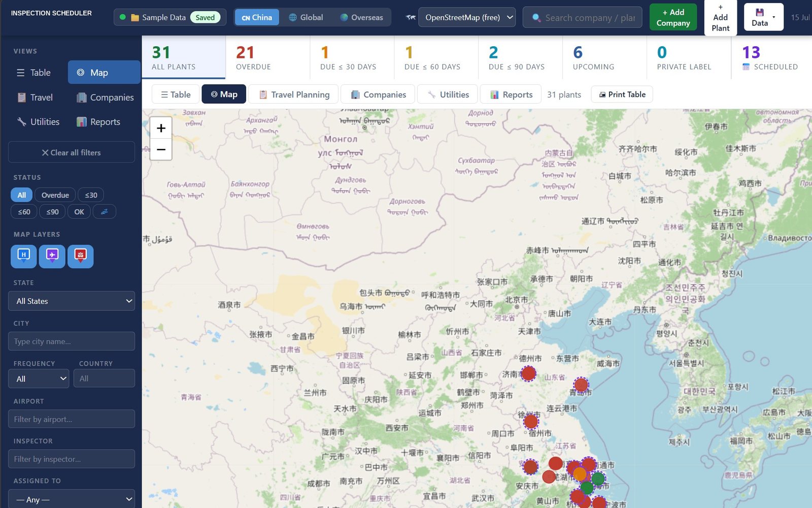Expand the All States dropdown
The image size is (812, 508).
click(x=72, y=301)
